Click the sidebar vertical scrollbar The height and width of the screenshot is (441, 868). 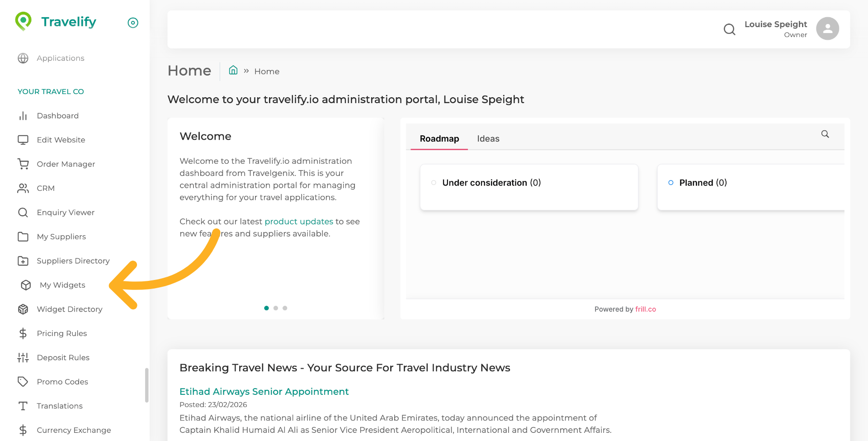tap(146, 384)
